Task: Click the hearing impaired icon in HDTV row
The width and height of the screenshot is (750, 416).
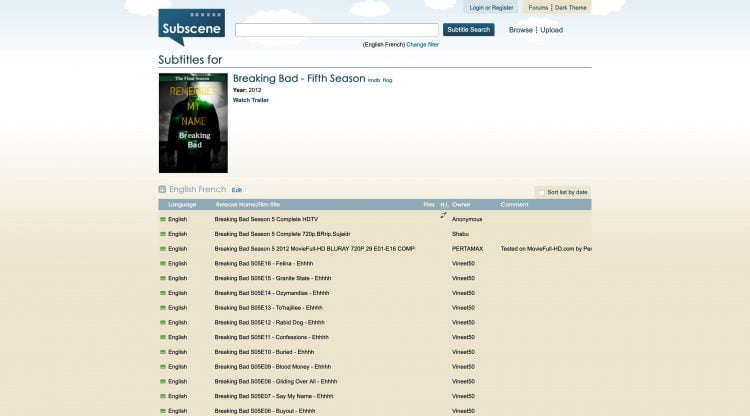Action: 443,215
